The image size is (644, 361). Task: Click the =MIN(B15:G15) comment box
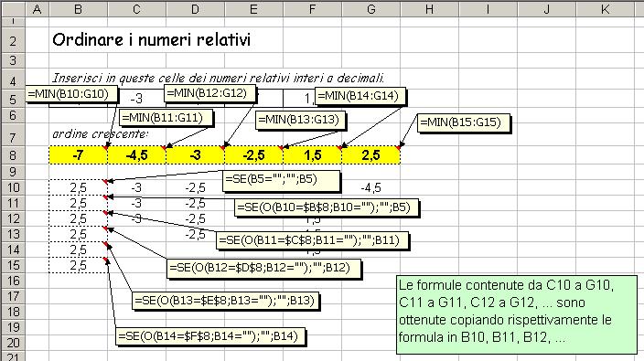tap(464, 122)
